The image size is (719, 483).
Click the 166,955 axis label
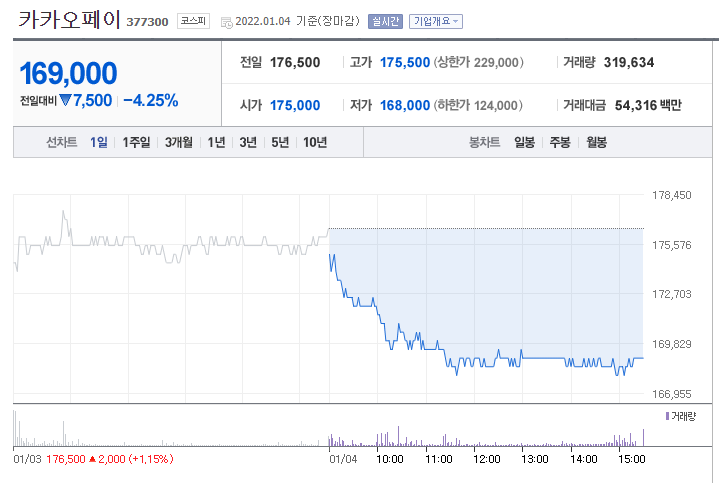672,394
